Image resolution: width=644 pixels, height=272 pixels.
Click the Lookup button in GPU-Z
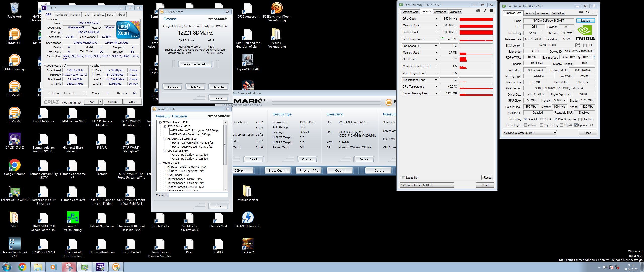pyautogui.click(x=585, y=21)
